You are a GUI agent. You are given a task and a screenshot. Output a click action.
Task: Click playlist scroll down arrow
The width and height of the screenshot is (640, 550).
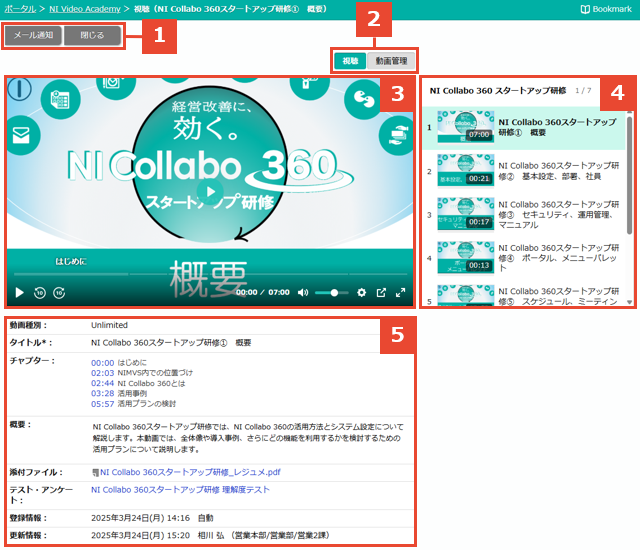(629, 302)
